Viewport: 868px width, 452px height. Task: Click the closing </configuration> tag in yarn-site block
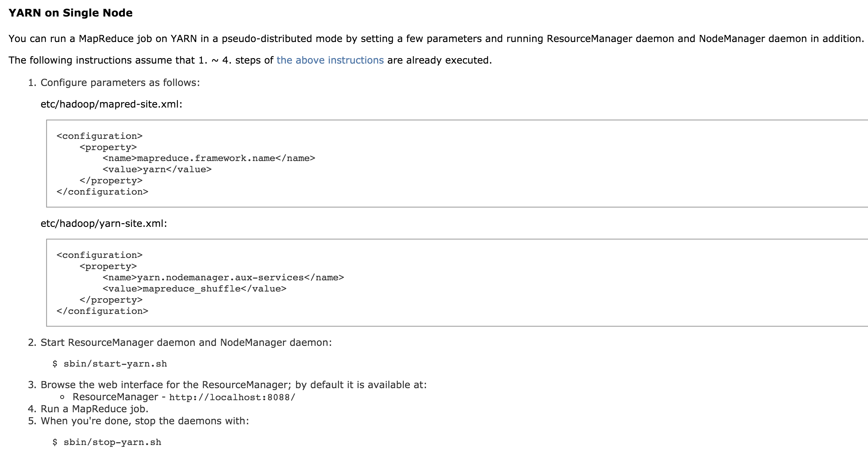pyautogui.click(x=102, y=311)
